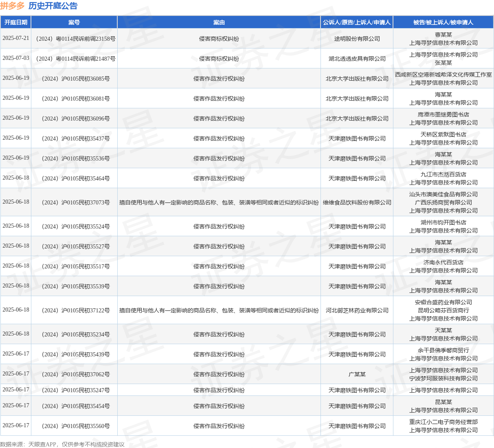
Task: Click defendant 天某某
Action: point(444,330)
